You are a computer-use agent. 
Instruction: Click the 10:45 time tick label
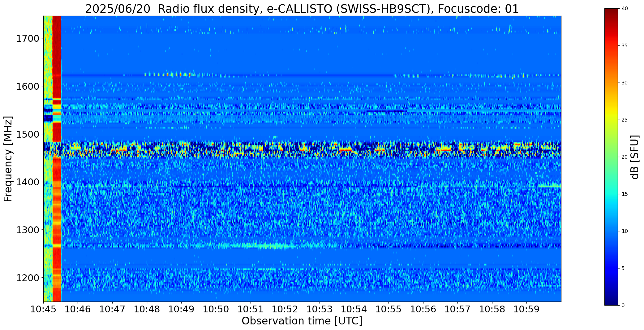tap(43, 309)
